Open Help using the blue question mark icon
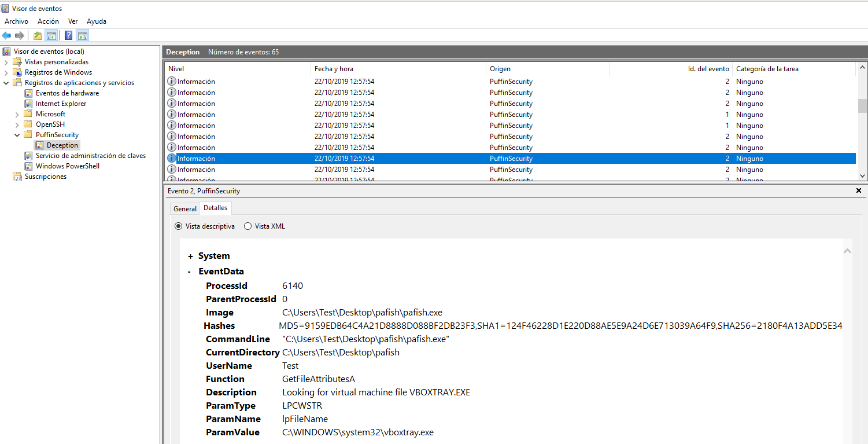Image resolution: width=868 pixels, height=444 pixels. tap(68, 36)
